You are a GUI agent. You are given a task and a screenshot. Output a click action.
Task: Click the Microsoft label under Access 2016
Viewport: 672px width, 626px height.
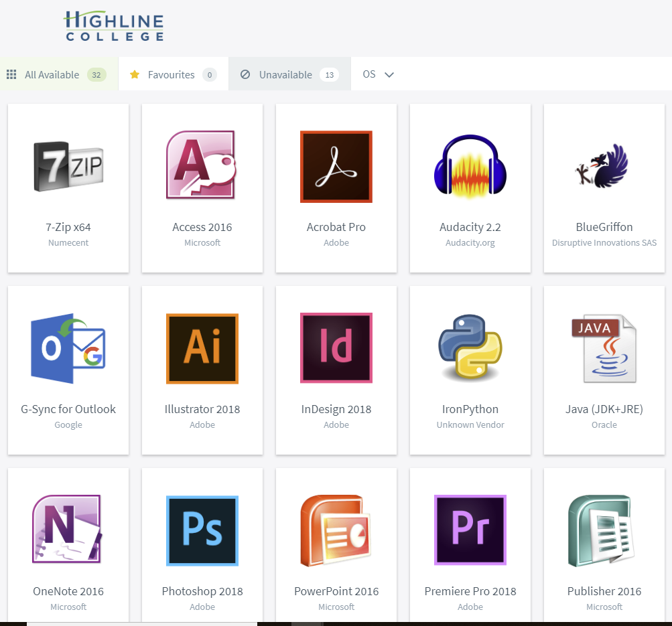[202, 243]
